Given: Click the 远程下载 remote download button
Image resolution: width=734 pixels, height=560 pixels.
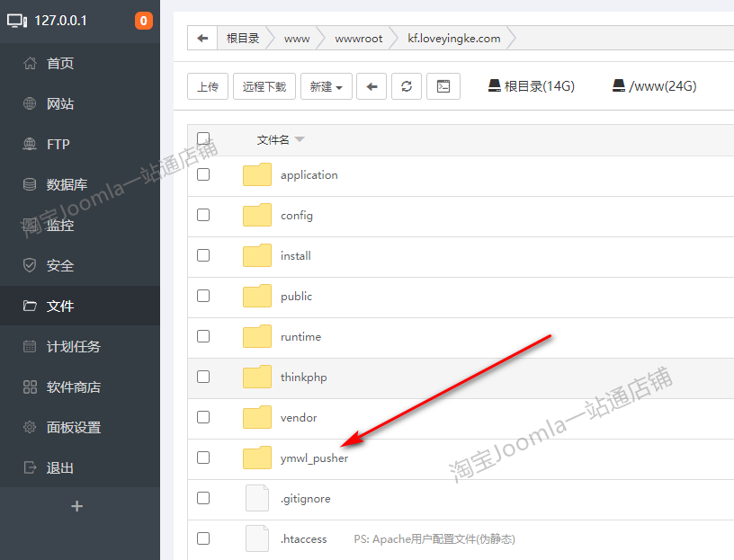Looking at the screenshot, I should 264,86.
